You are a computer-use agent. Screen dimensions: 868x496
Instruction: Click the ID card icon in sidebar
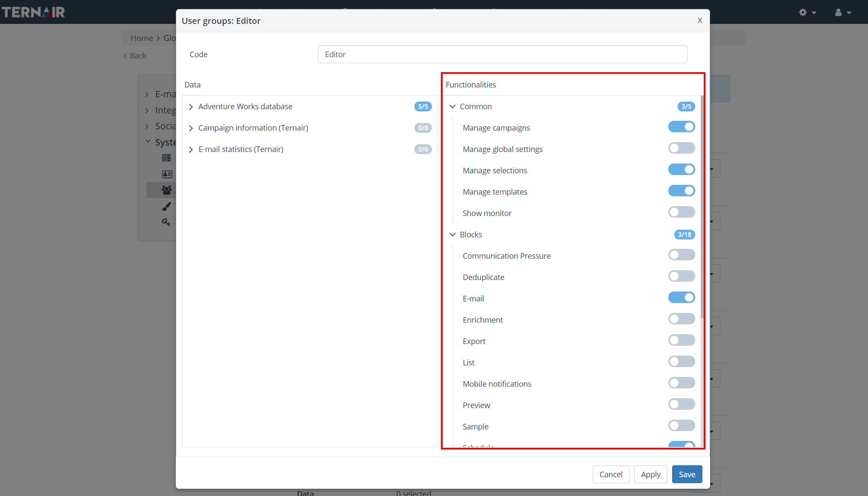pyautogui.click(x=166, y=174)
